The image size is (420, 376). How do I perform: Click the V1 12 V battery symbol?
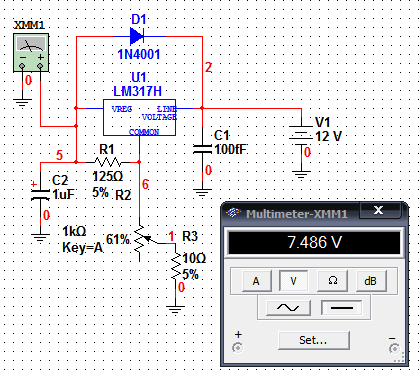click(x=301, y=136)
